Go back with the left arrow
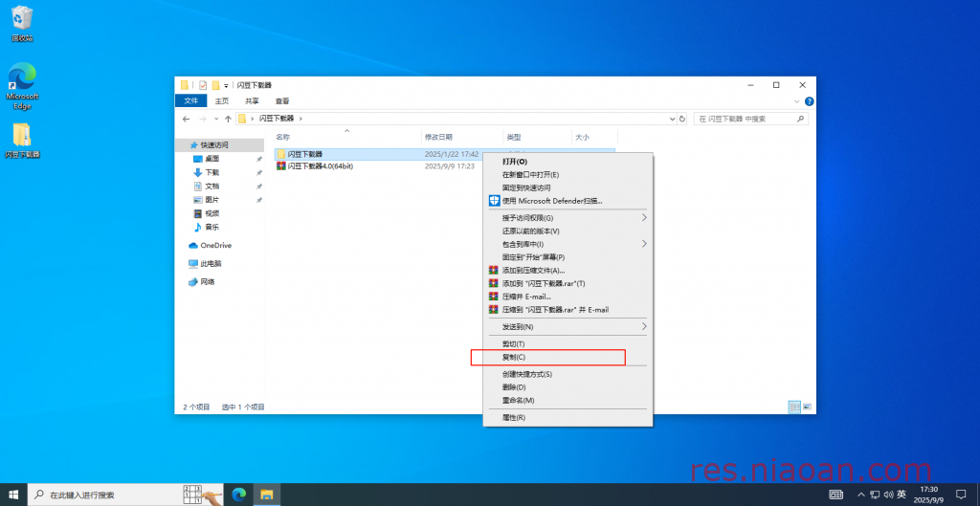The width and height of the screenshot is (980, 506). tap(186, 119)
